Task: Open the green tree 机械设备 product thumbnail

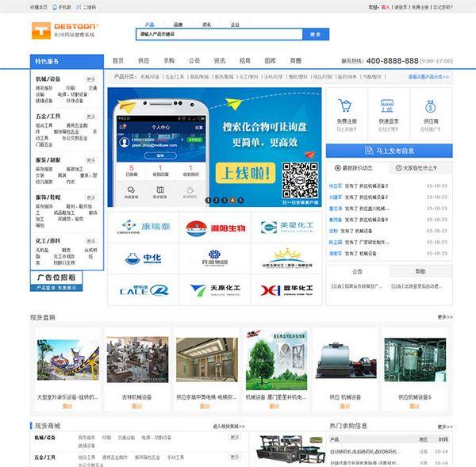Action: pyautogui.click(x=276, y=360)
